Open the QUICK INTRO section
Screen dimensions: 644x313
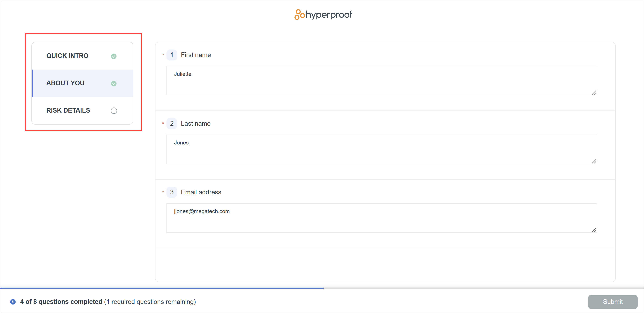coord(67,56)
